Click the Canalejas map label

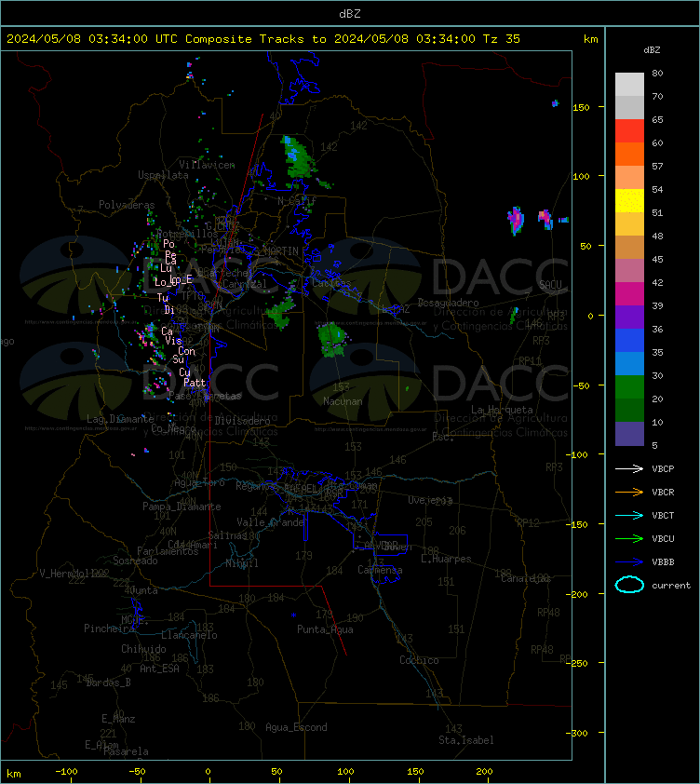[526, 578]
